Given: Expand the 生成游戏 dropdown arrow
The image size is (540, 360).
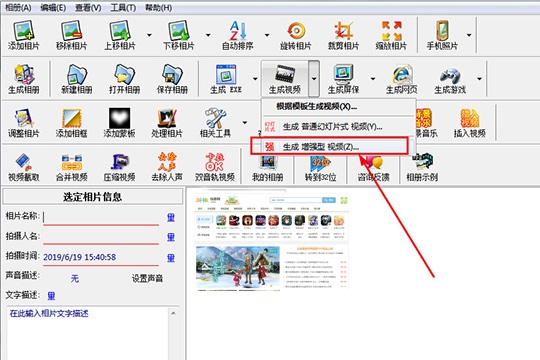Looking at the screenshot, I should [x=479, y=79].
